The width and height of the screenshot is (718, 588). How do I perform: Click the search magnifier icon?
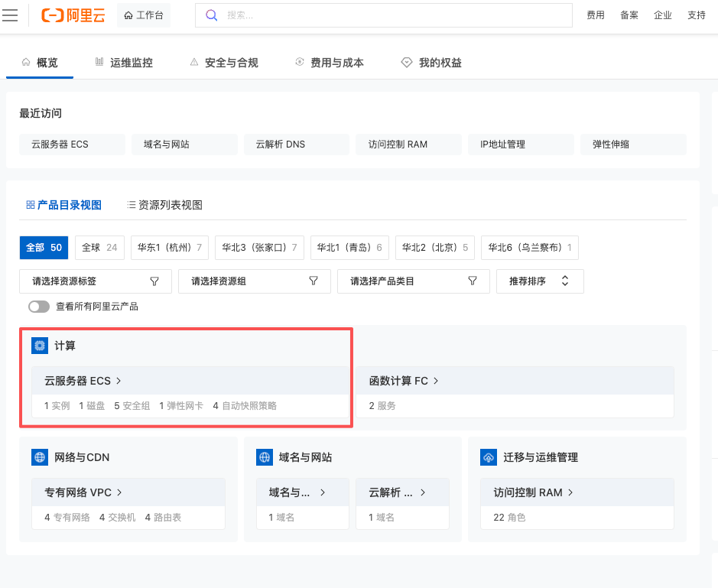pyautogui.click(x=212, y=15)
